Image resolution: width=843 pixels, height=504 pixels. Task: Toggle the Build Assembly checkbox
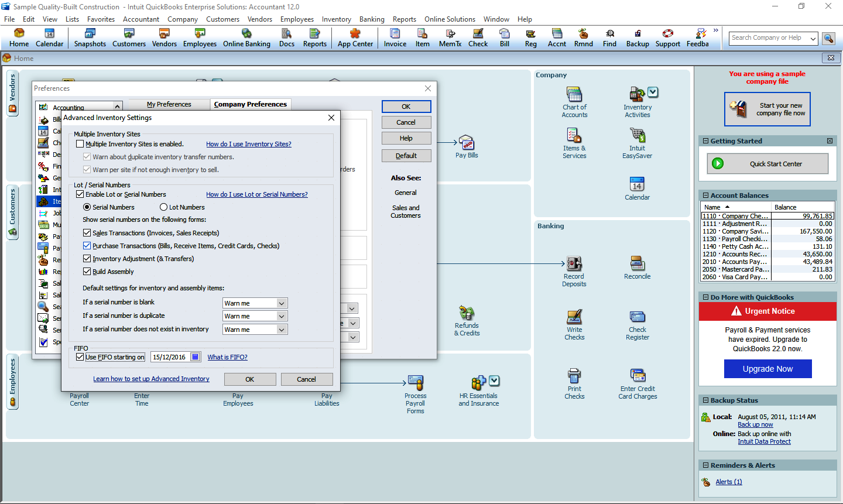click(x=87, y=272)
